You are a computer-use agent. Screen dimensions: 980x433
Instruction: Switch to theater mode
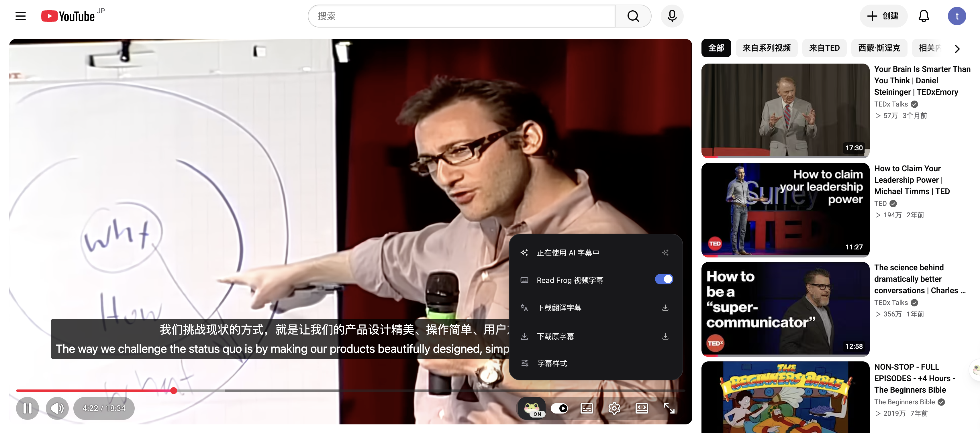click(642, 408)
